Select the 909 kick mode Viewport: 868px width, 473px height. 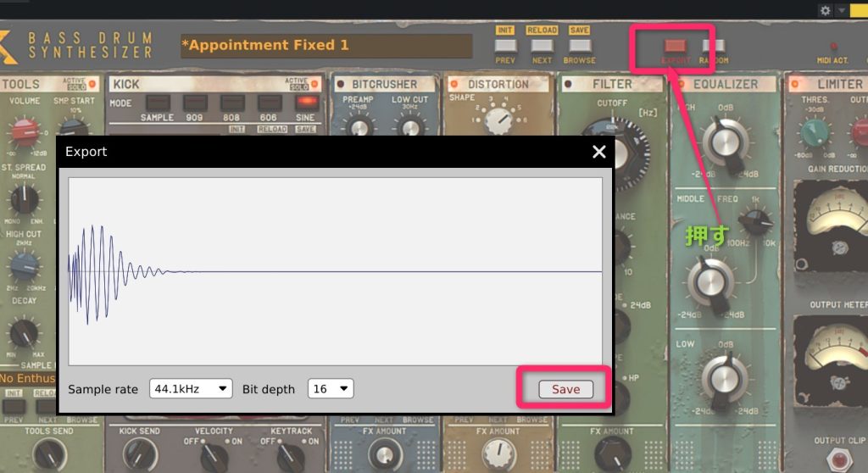point(194,103)
